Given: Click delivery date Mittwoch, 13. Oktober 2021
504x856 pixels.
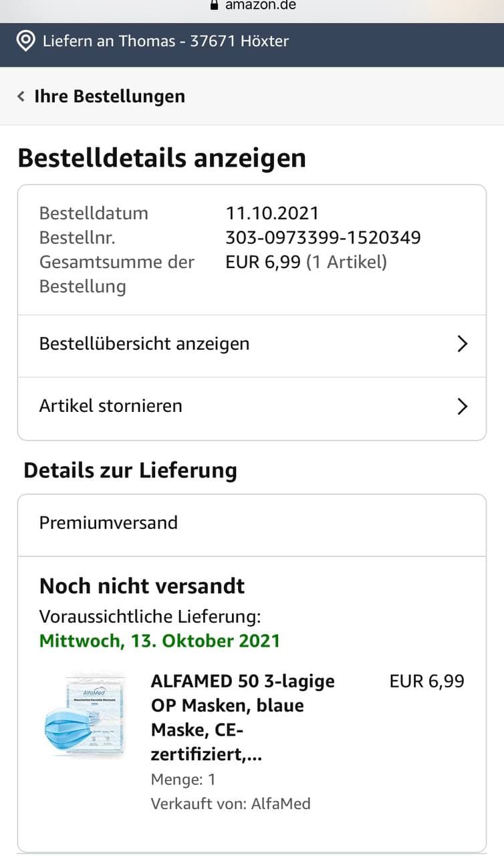Looking at the screenshot, I should (160, 641).
